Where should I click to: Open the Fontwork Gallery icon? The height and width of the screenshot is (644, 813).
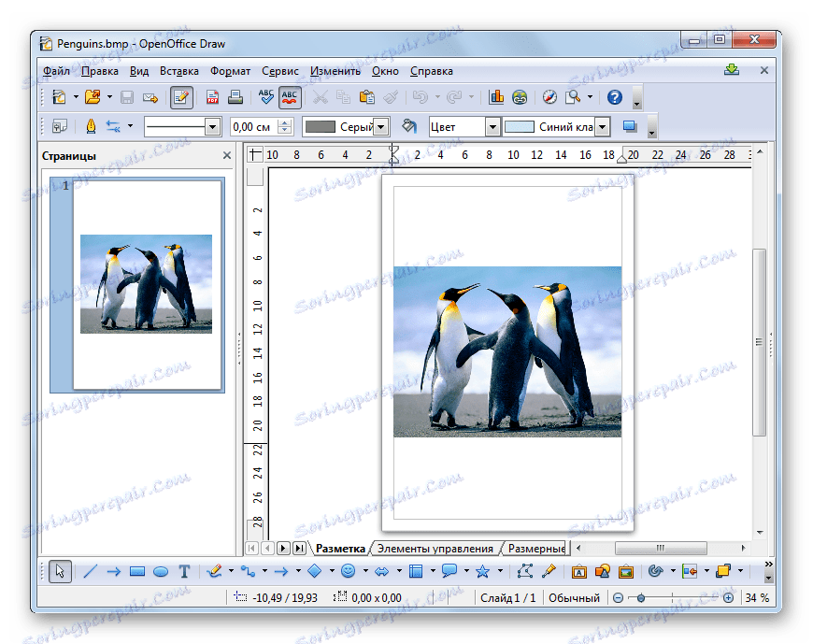click(578, 571)
